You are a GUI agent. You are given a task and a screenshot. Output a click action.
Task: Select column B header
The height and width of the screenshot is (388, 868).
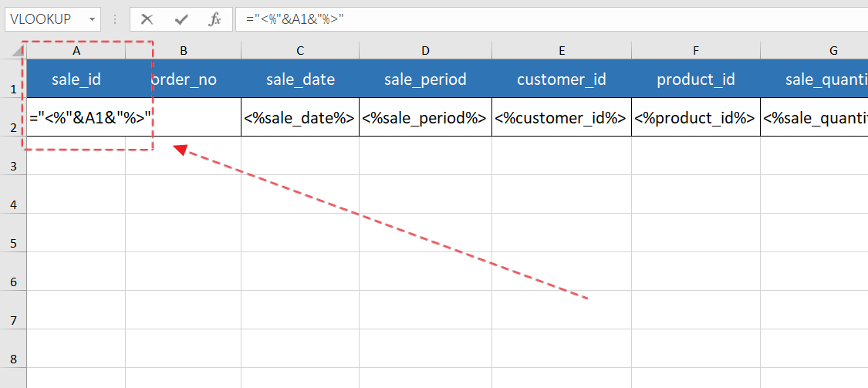click(183, 51)
